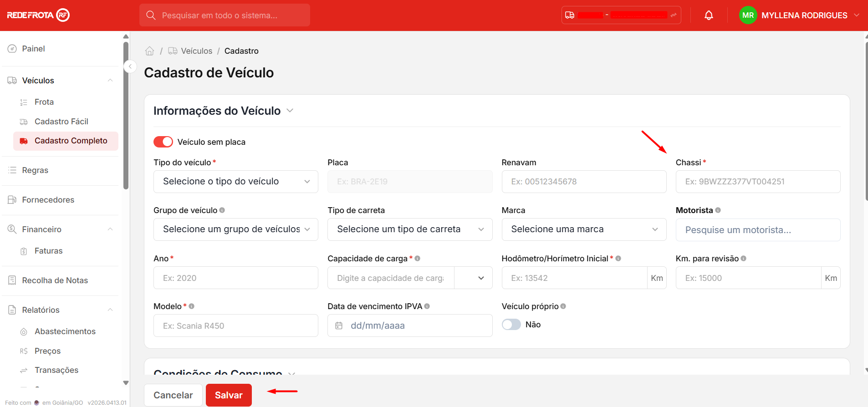
Task: Enable the Veículo próprio toggle
Action: 511,325
